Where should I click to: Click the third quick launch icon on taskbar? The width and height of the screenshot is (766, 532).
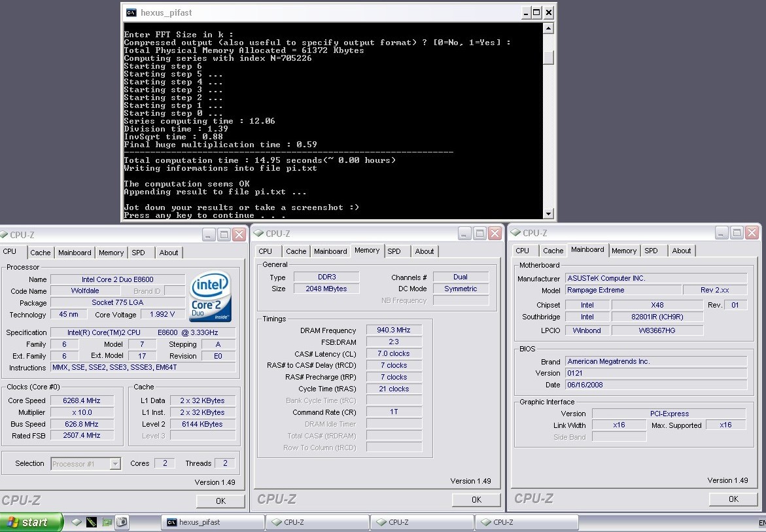coord(107,522)
